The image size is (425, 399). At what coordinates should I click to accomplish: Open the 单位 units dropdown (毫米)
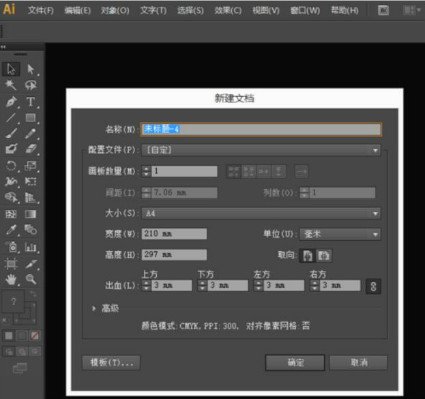340,234
